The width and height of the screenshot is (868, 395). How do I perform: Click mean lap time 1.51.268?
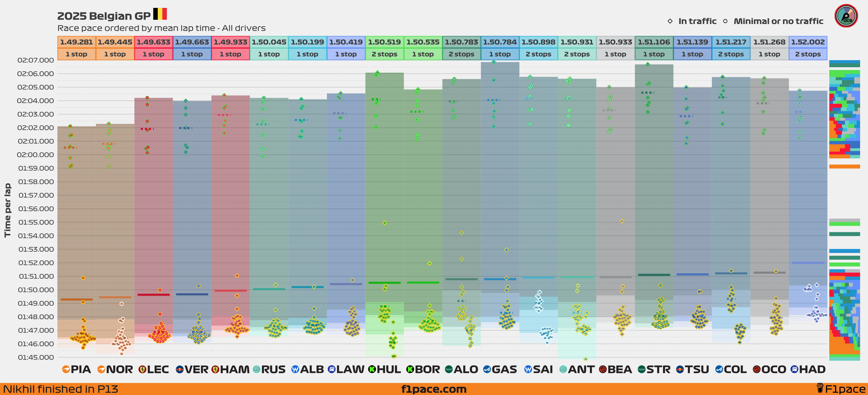tap(769, 42)
